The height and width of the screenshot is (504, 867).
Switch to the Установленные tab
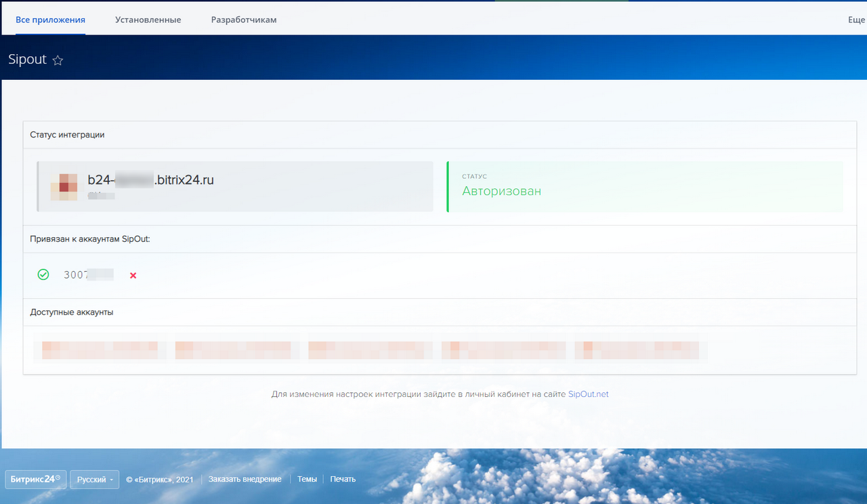pyautogui.click(x=147, y=20)
